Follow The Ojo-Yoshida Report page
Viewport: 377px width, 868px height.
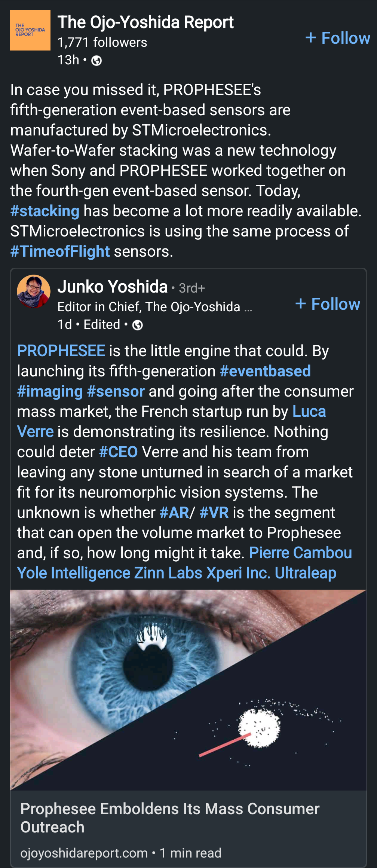[338, 38]
